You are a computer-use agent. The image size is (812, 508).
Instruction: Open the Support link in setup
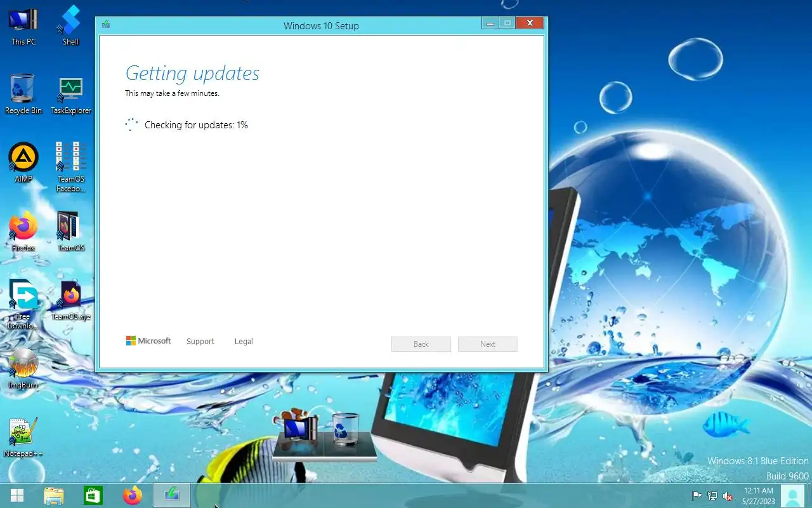200,342
